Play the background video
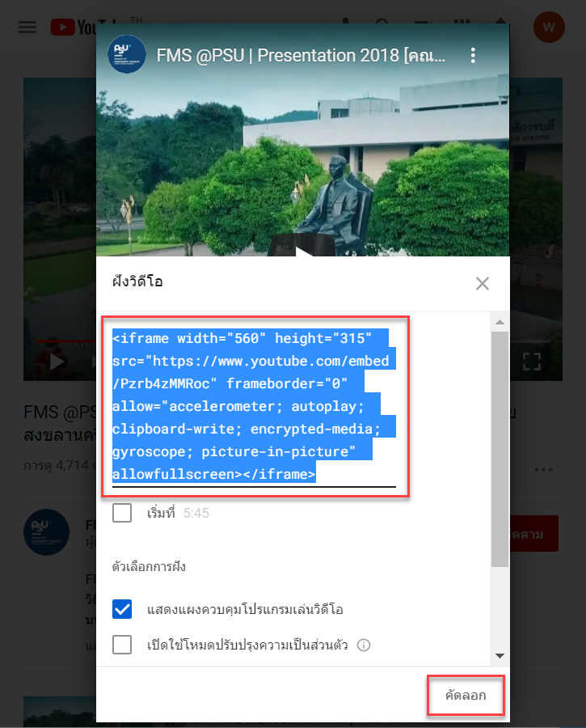 pyautogui.click(x=56, y=362)
